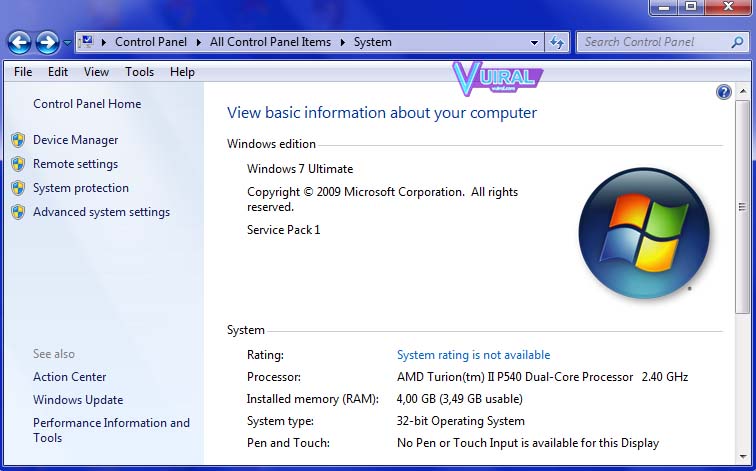Go forward using the Forward arrow button
Screen dimensions: 756x471
coord(47,42)
